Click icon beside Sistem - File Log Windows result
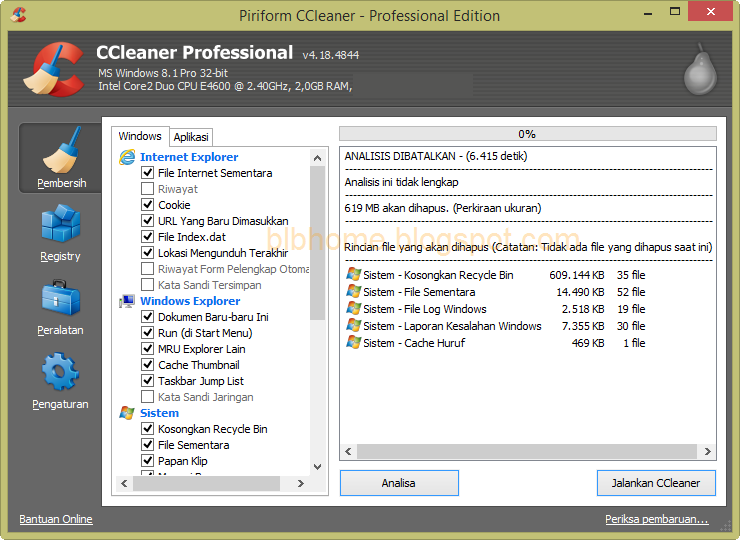The height and width of the screenshot is (540, 740). click(353, 308)
